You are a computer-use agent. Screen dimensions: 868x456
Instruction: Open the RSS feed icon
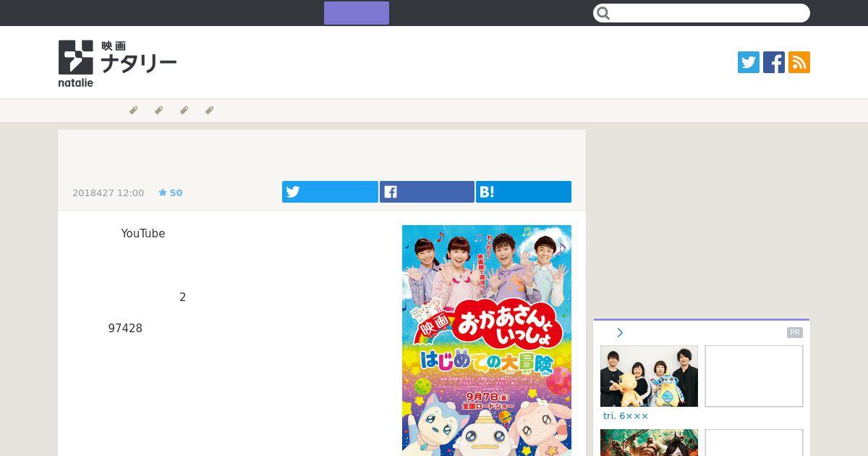point(799,62)
